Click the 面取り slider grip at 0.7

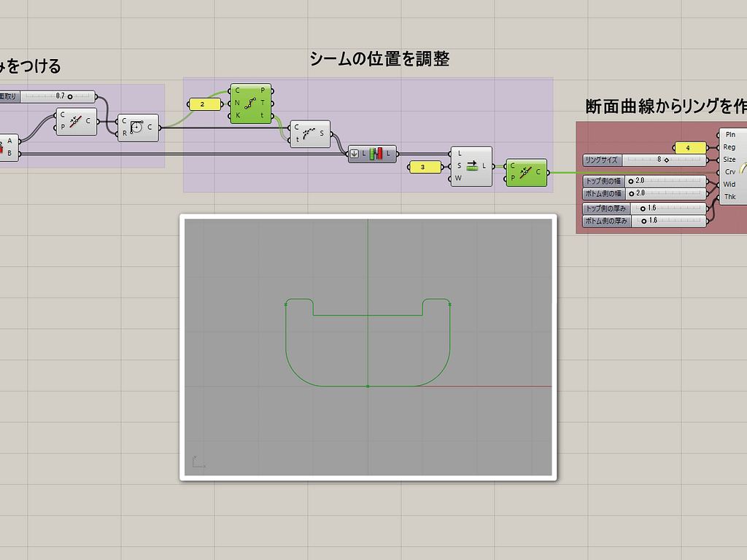point(69,96)
